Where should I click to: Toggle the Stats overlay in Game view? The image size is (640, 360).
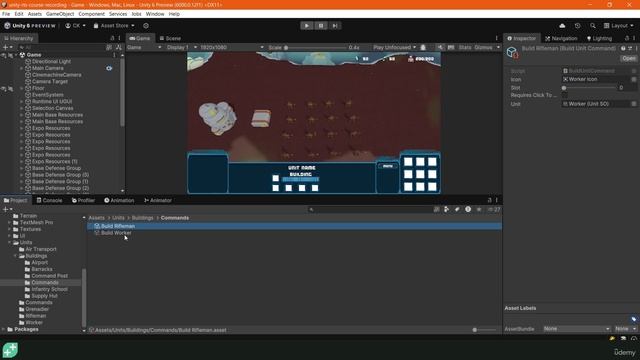pos(464,48)
